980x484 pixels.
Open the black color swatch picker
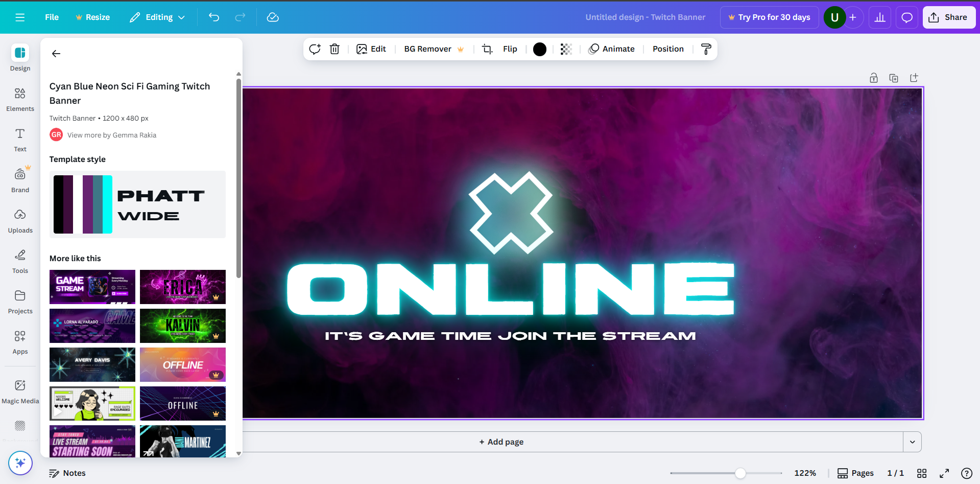click(x=539, y=49)
